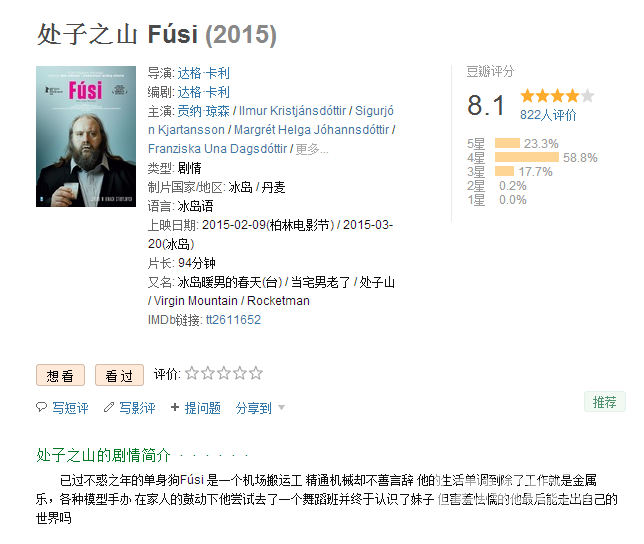644x544 pixels.
Task: Open the 分享到 share menu
Action: 253,408
